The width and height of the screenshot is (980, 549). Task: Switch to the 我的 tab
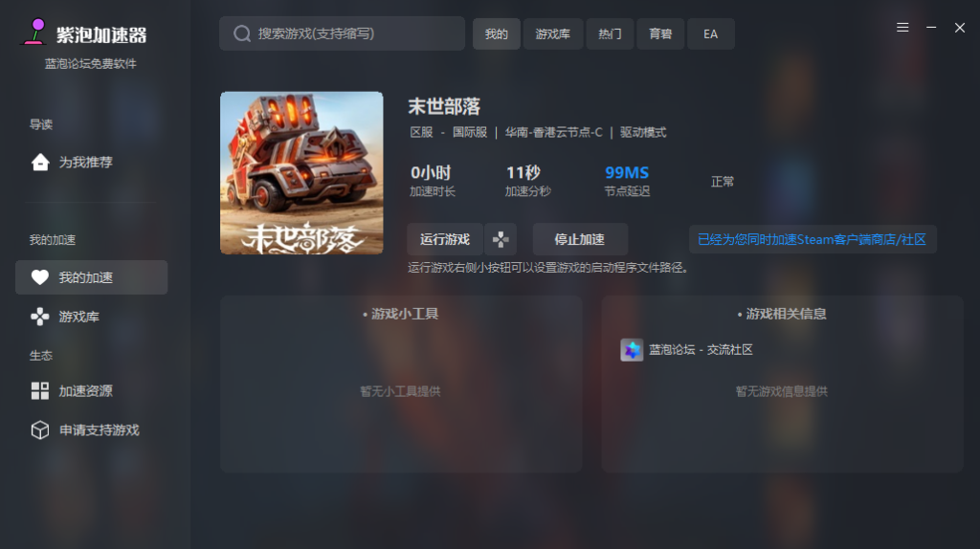click(497, 33)
